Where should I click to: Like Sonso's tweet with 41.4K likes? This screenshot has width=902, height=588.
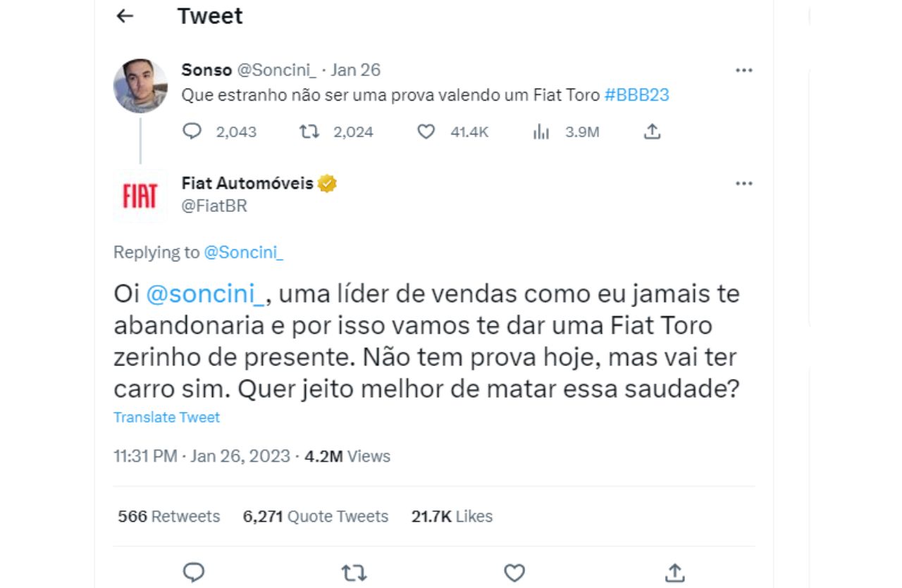426,132
